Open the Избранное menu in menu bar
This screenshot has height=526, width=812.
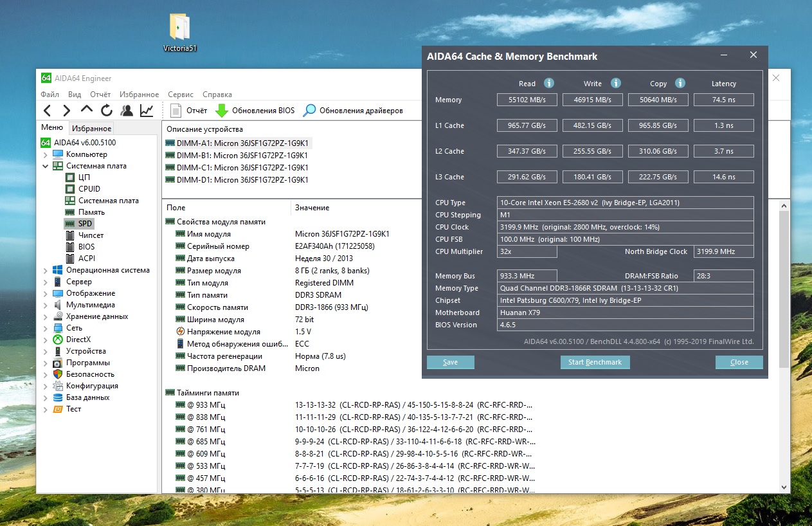[x=140, y=95]
